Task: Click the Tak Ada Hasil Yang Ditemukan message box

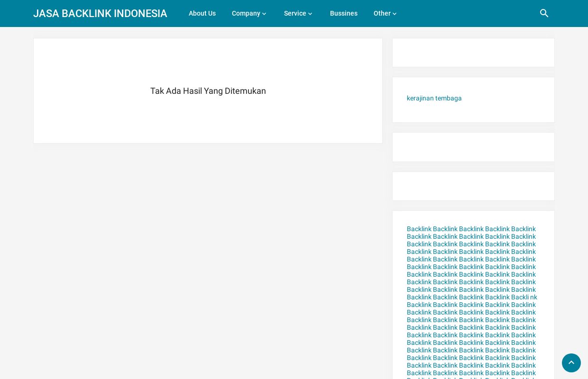Action: coord(208,90)
